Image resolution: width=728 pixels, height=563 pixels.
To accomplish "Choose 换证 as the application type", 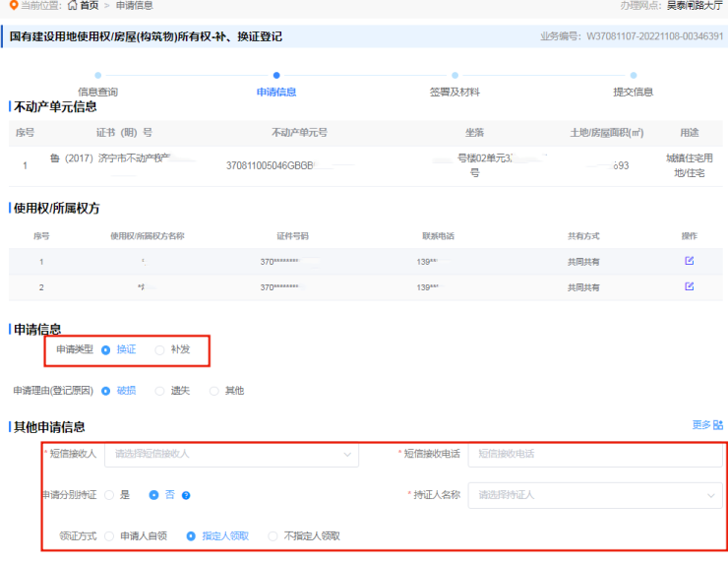I will coord(106,349).
